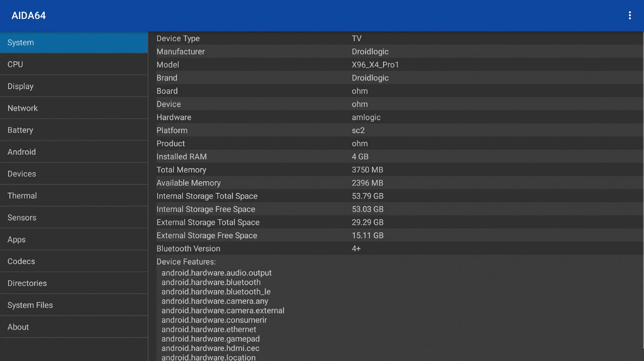
Task: Click android.hardware.hdmi.cec feature
Action: pos(211,348)
